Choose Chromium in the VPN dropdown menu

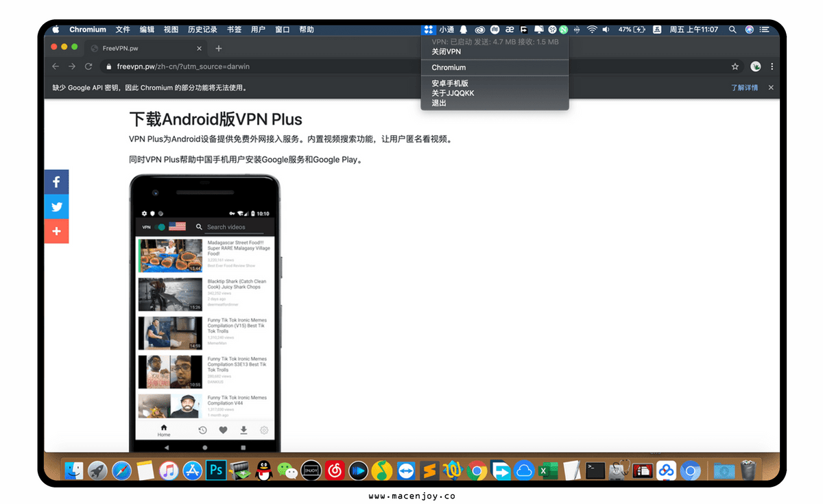coord(494,67)
